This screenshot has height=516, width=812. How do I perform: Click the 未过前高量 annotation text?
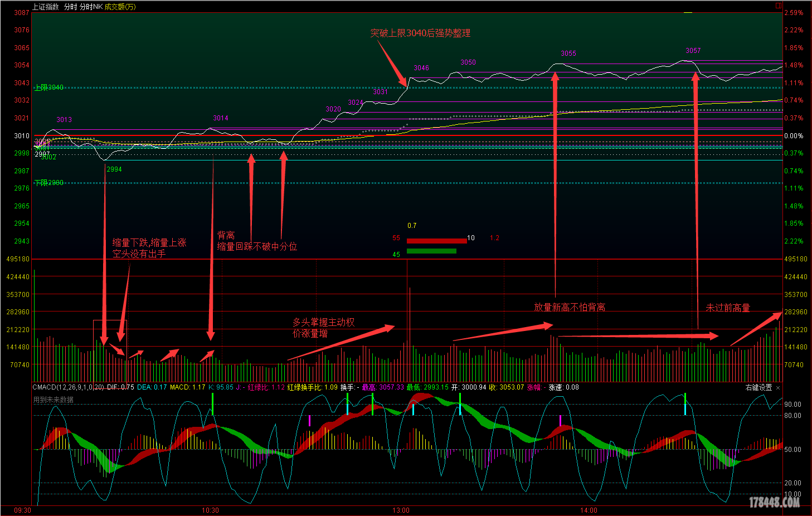(728, 308)
